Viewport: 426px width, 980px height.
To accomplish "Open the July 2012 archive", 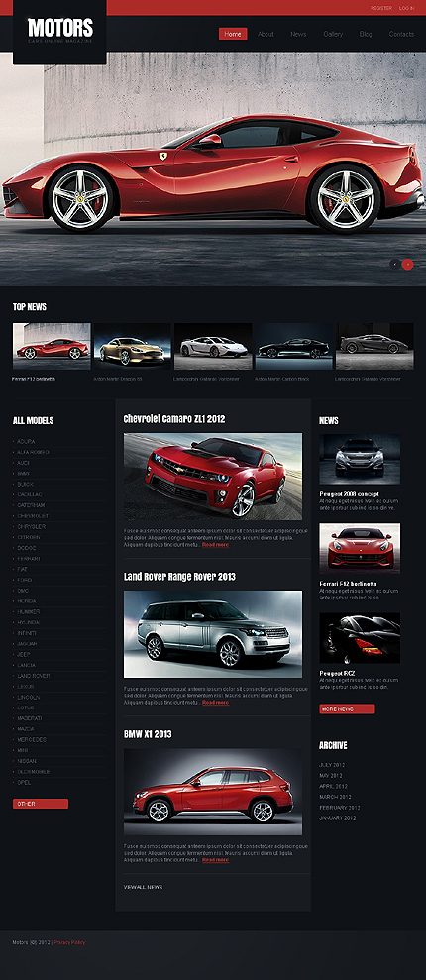I will tap(332, 765).
